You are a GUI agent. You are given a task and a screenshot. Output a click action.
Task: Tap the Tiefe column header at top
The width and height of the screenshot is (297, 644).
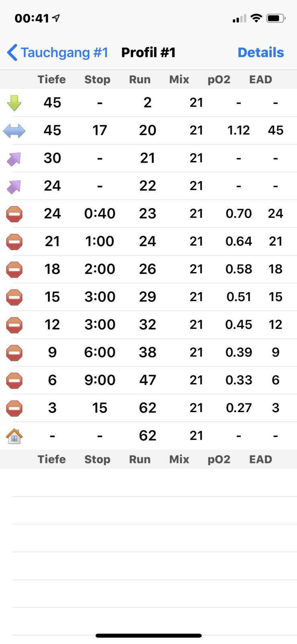51,79
